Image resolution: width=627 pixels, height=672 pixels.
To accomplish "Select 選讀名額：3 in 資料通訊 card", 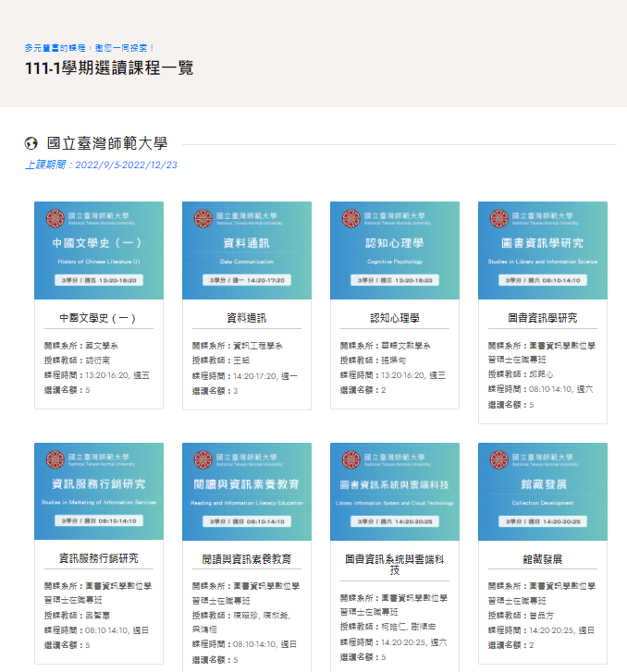I will click(215, 391).
